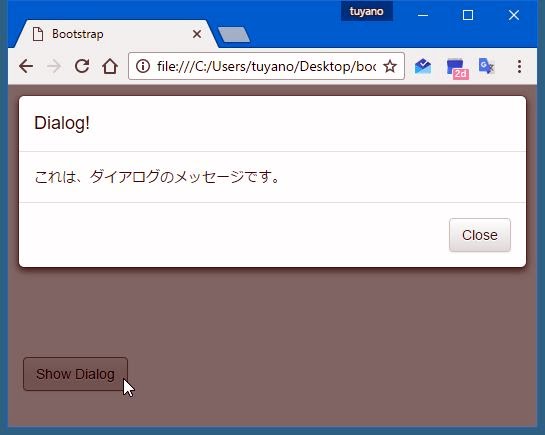
Task: Click the greyed-out forward arrow
Action: click(54, 66)
